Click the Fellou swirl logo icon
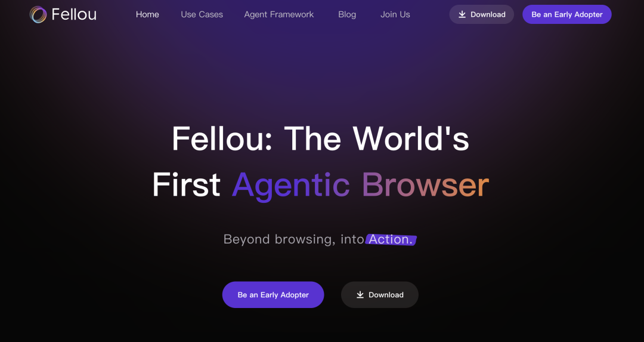This screenshot has width=644, height=342. [x=38, y=14]
